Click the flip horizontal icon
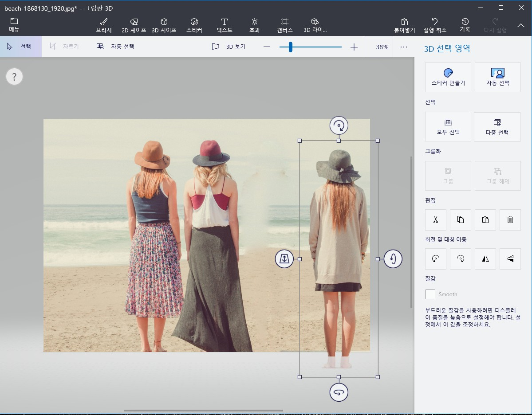 tap(485, 259)
